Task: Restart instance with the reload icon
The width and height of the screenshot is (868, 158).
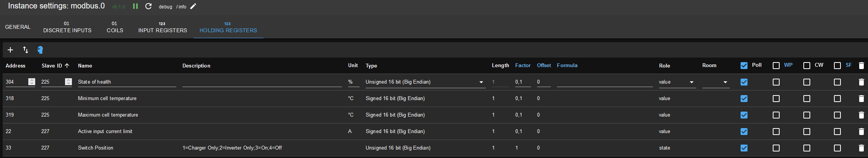Action: pos(148,6)
